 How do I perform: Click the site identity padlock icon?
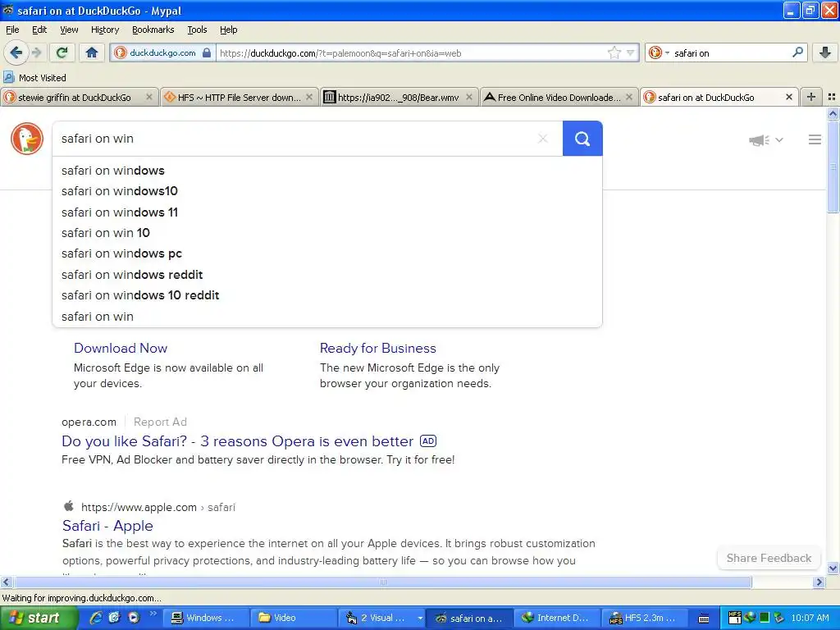[207, 52]
